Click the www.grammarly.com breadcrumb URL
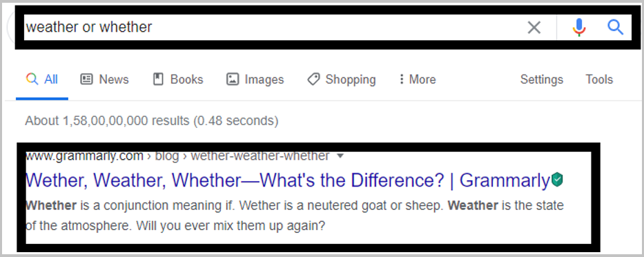Image resolution: width=644 pixels, height=257 pixels. (85, 156)
